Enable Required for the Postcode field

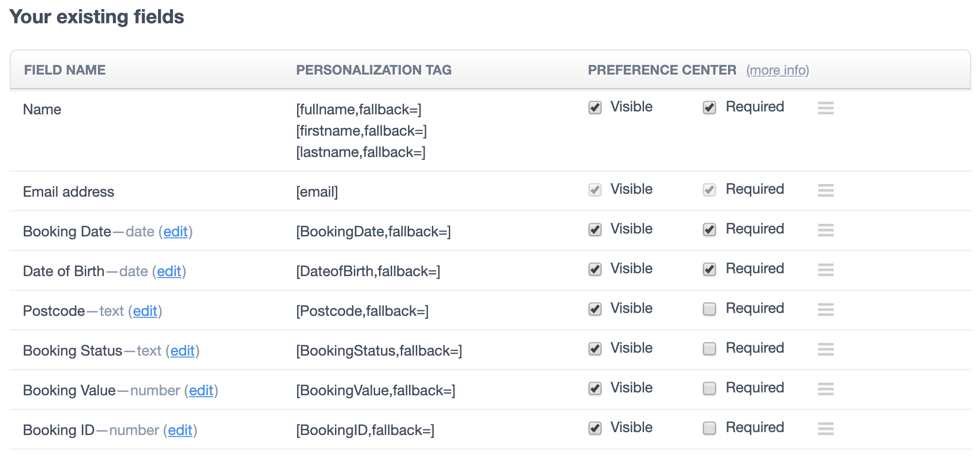709,309
